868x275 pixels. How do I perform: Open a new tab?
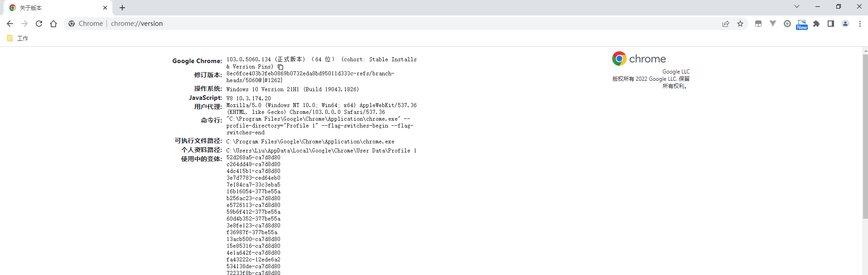click(x=122, y=8)
